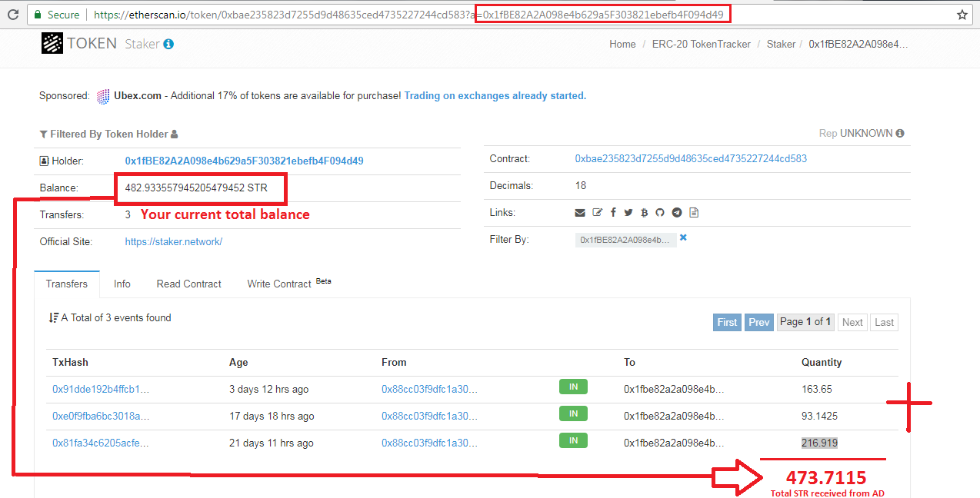The height and width of the screenshot is (498, 980).
Task: Click the Page 1 of 1 indicator
Action: tap(805, 322)
